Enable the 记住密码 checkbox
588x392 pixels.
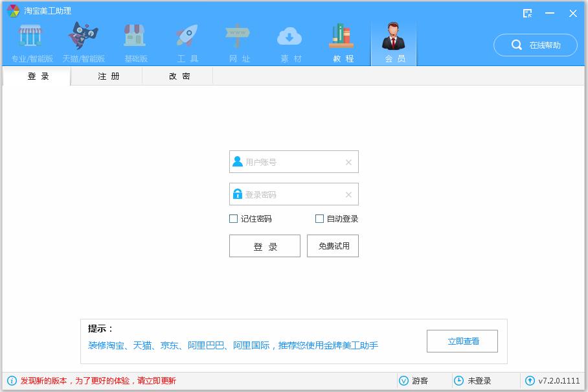[x=234, y=219]
